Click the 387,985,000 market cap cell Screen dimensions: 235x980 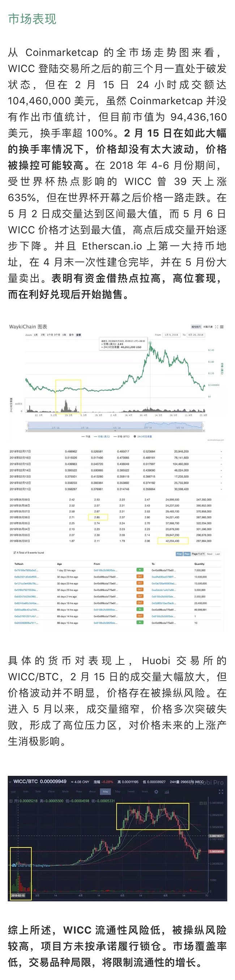click(204, 518)
